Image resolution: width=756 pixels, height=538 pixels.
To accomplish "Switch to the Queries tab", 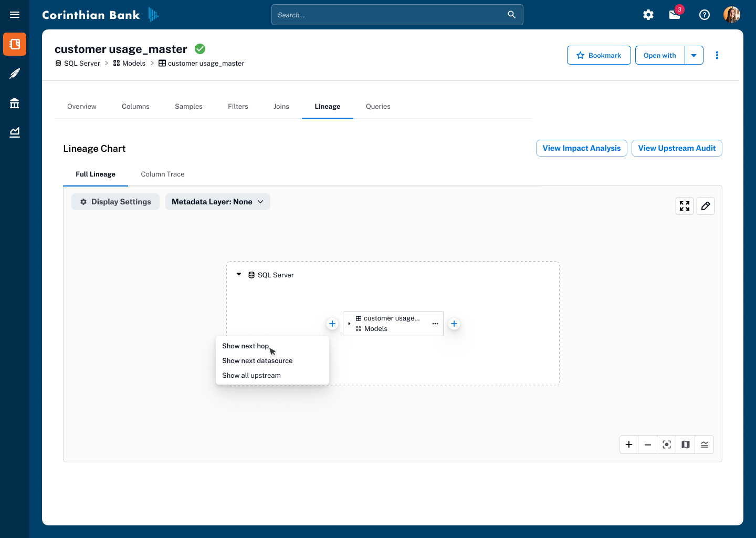I will click(x=378, y=106).
